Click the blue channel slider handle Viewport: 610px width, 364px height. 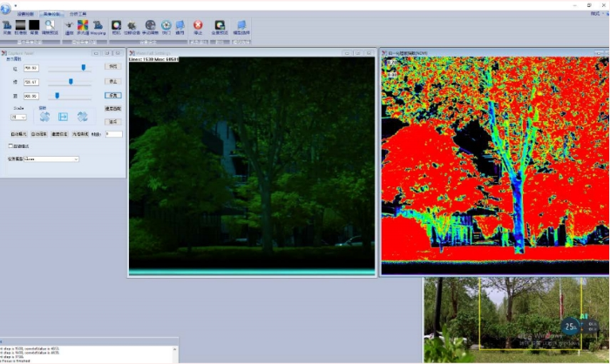tap(57, 95)
